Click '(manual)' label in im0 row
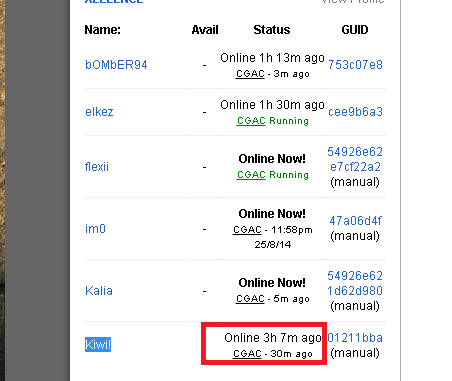Screen dimensions: 452x381 355,236
